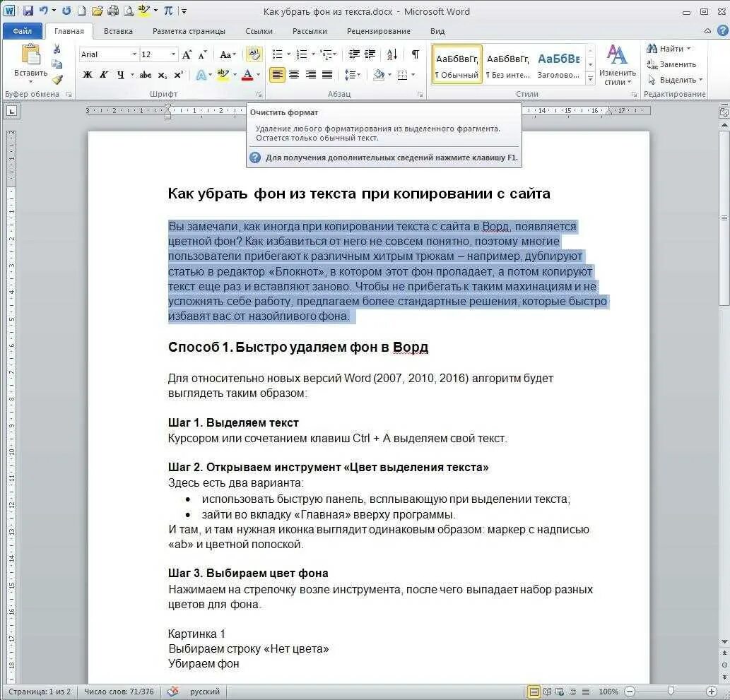This screenshot has width=730, height=700.
Task: Apply text highlight color in Font group
Action: (223, 74)
